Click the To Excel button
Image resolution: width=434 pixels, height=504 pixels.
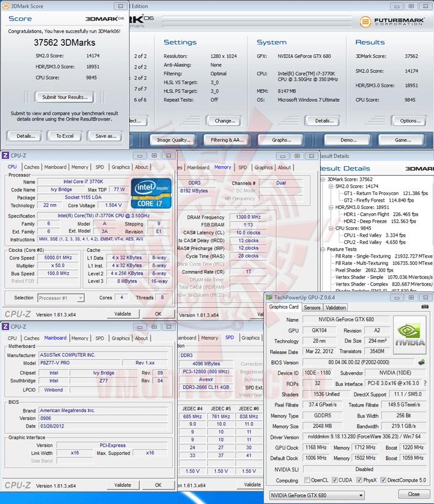point(64,136)
